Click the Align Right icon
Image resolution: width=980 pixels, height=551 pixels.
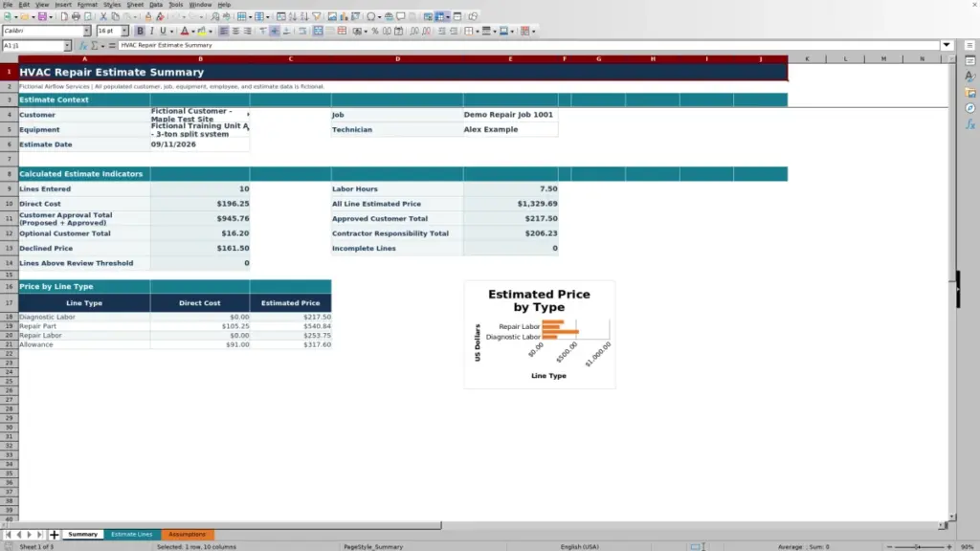coord(247,31)
